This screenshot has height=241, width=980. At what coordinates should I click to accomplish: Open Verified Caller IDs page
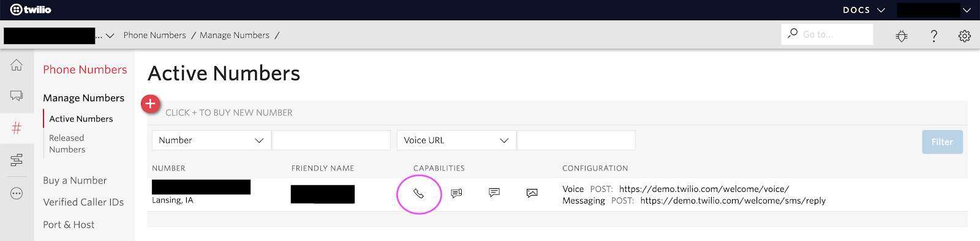point(83,202)
